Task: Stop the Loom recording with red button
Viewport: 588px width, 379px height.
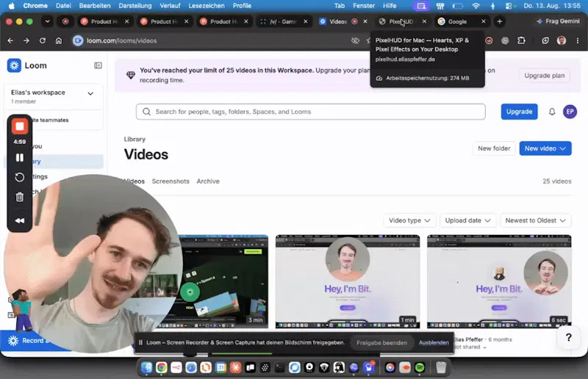Action: point(20,126)
